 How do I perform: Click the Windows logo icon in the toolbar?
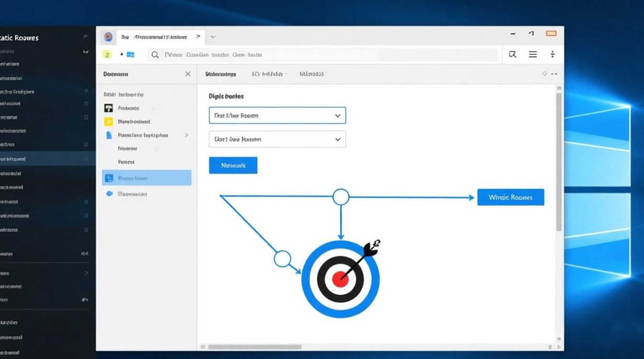130,55
